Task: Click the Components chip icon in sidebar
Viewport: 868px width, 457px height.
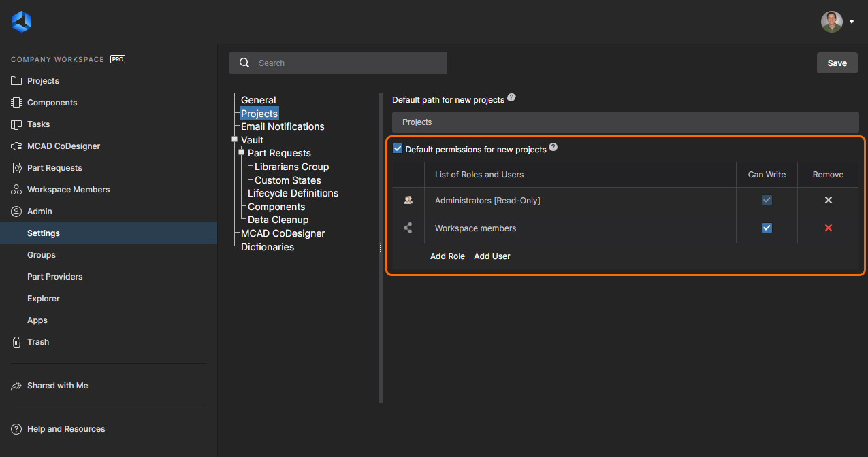Action: 16,103
